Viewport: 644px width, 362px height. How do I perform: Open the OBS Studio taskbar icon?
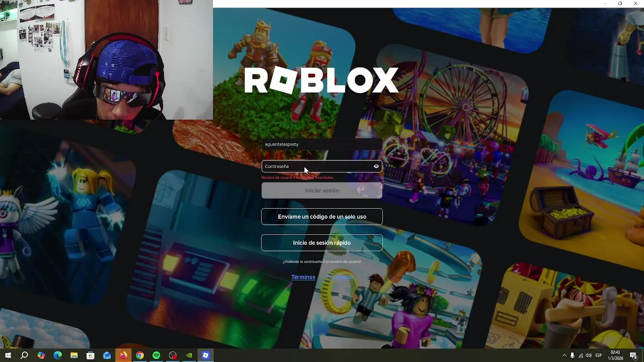(x=173, y=355)
